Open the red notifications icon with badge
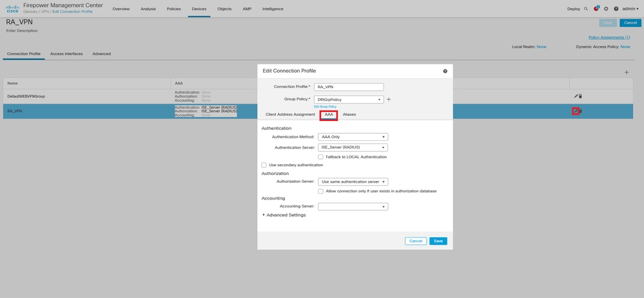The height and width of the screenshot is (298, 644). tap(596, 8)
